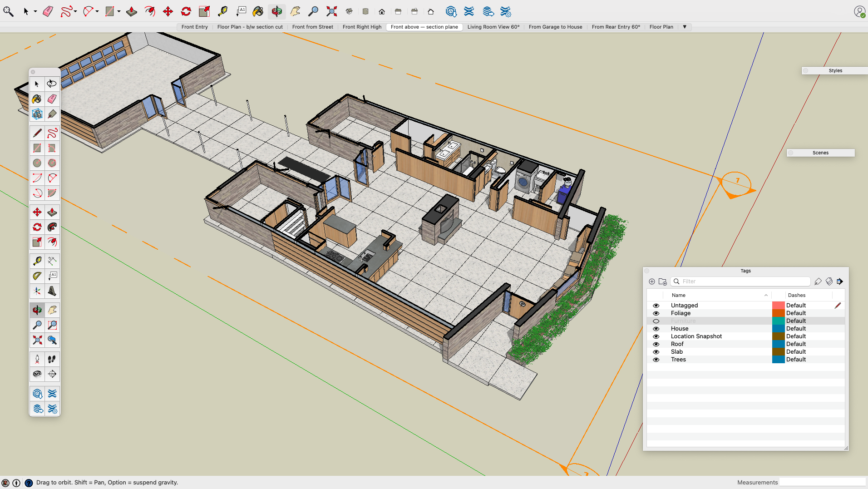Select the Tape Measure tool in left palette
The height and width of the screenshot is (489, 868).
(x=37, y=261)
